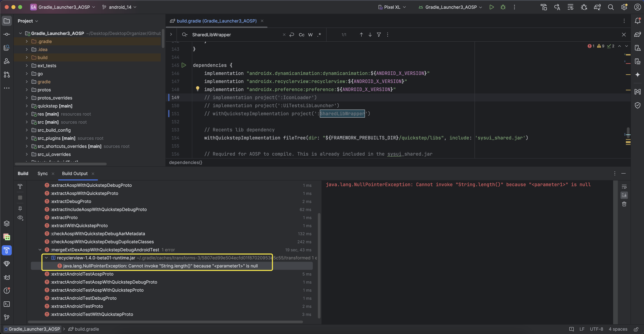This screenshot has height=334, width=644.
Task: Collapse the mergeExtDexAospWithQuickstepDebugAndroidTest node
Action: (40, 250)
